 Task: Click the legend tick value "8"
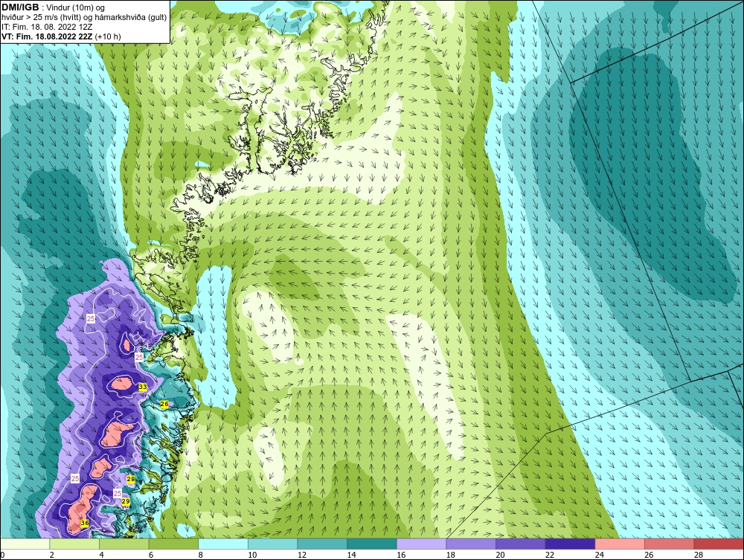point(200,555)
